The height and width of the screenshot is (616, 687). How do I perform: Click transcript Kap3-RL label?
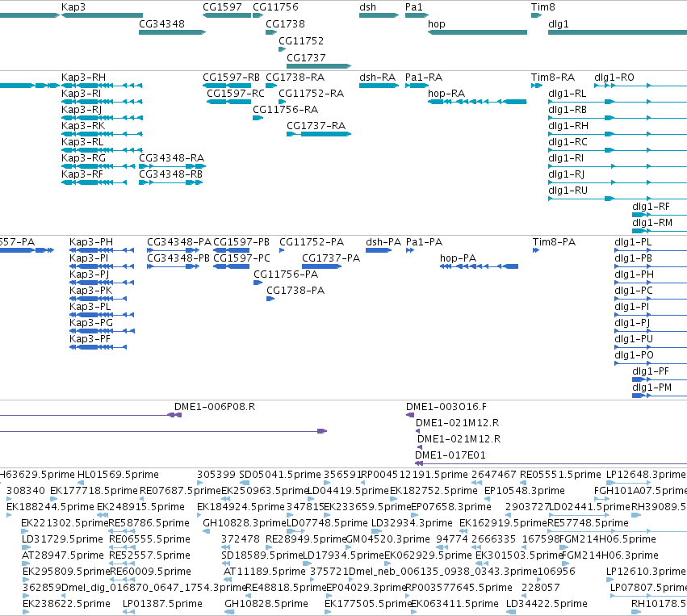pos(82,142)
